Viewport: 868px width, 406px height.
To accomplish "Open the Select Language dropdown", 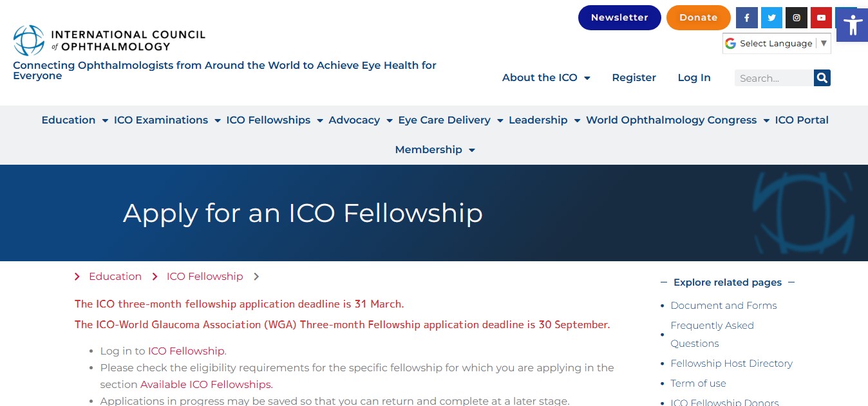I will pyautogui.click(x=777, y=43).
